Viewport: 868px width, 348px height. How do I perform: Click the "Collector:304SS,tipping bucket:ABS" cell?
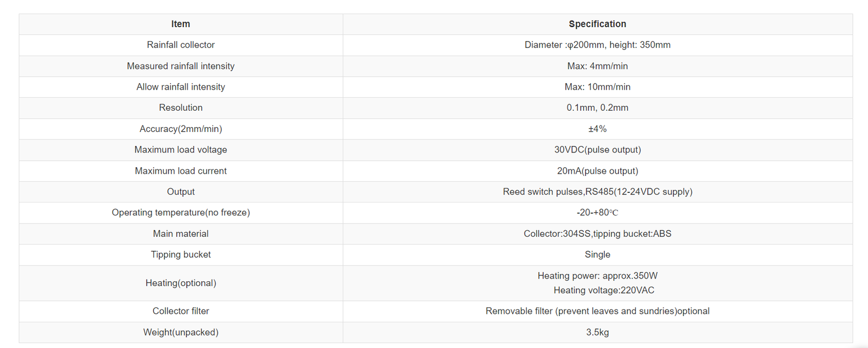[597, 234]
